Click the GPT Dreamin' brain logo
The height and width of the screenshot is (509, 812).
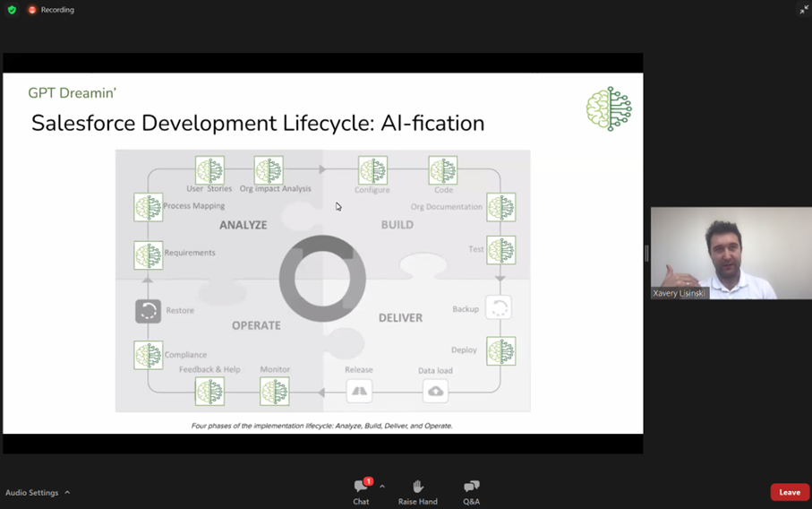pyautogui.click(x=609, y=108)
